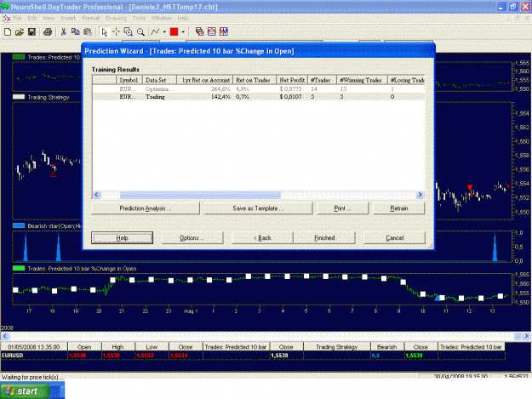
Task: Click the results table horizontal scrollbar thumb
Action: coord(200,195)
